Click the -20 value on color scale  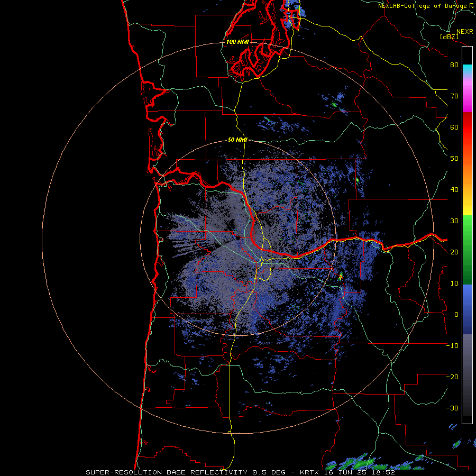(x=452, y=377)
